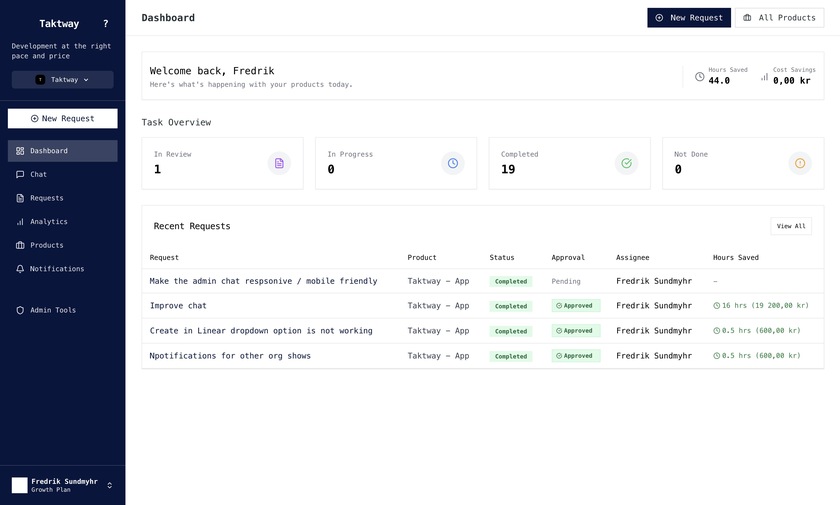The width and height of the screenshot is (840, 505).
Task: Click the In Review document icon
Action: click(279, 163)
